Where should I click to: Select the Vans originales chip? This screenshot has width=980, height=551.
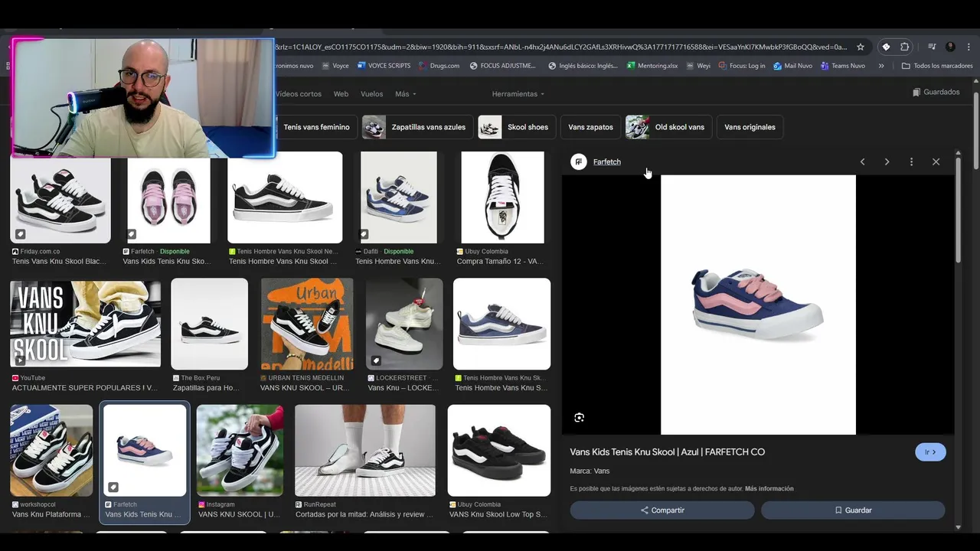[x=750, y=127]
